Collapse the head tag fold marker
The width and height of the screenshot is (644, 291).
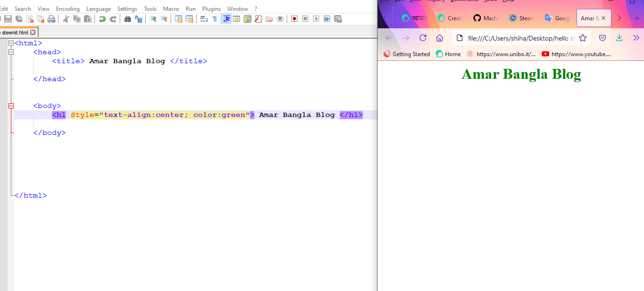tap(11, 52)
